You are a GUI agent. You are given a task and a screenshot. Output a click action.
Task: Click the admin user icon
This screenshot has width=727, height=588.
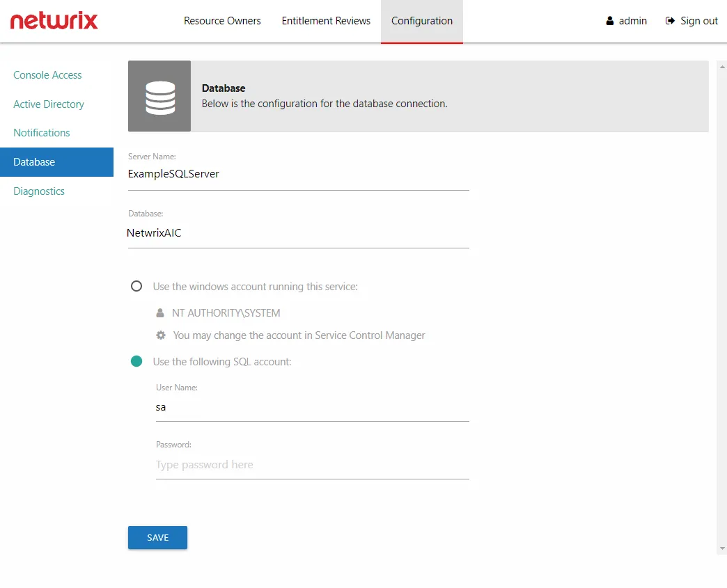click(610, 21)
